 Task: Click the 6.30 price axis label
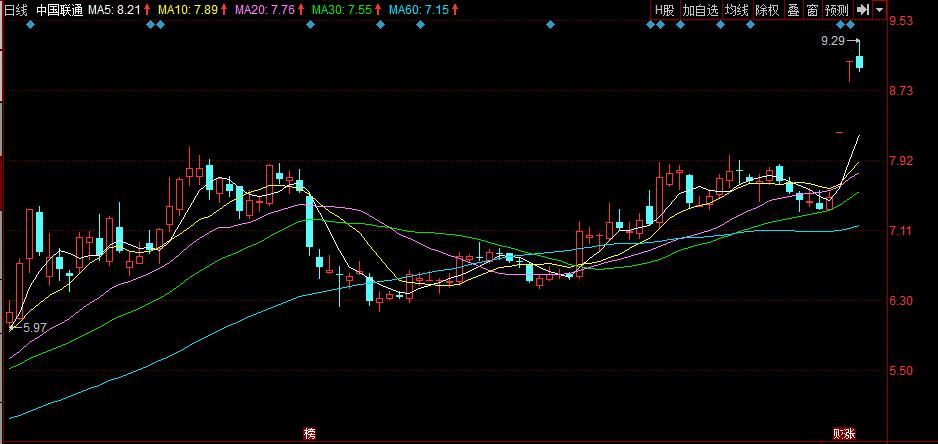coord(901,300)
